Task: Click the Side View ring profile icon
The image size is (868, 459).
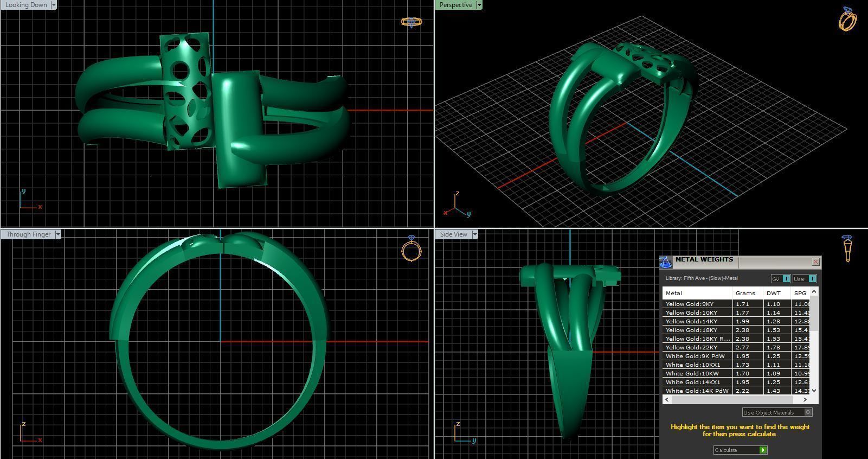Action: (847, 248)
